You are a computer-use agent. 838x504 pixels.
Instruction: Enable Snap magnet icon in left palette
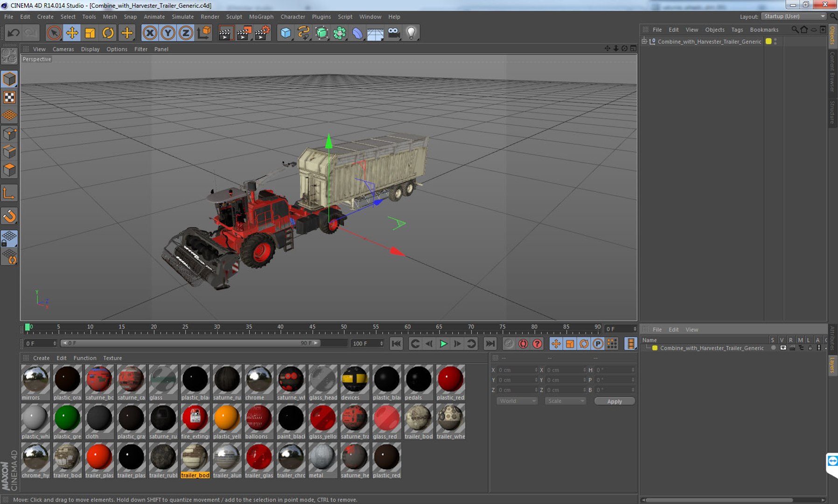[x=9, y=216]
